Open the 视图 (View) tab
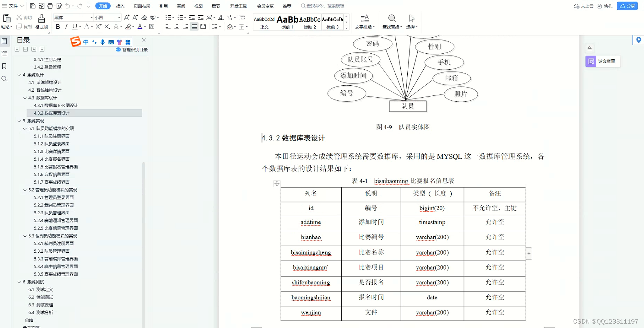644x328 pixels. 198,6
